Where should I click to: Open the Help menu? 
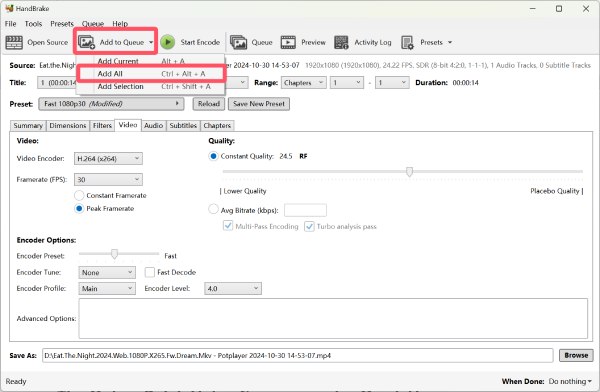120,24
